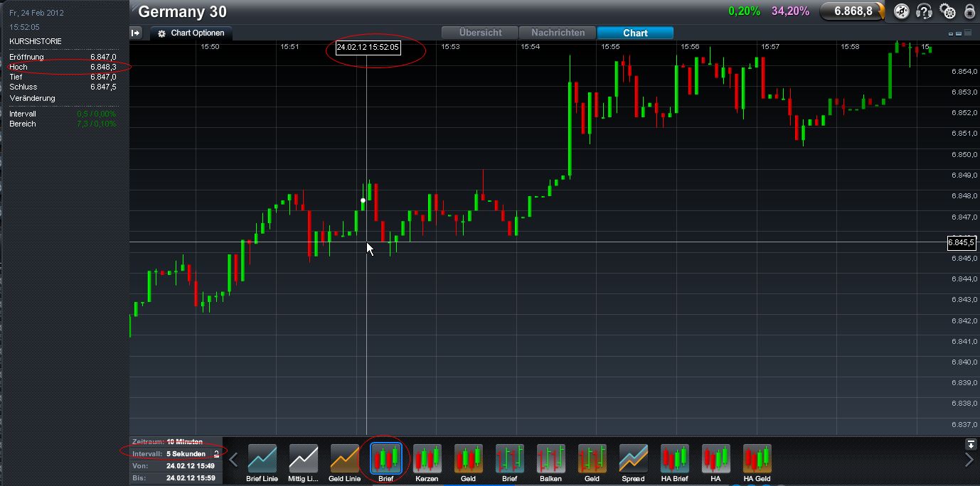The image size is (980, 486).
Task: Open the Chart Optionen menu
Action: click(x=191, y=33)
